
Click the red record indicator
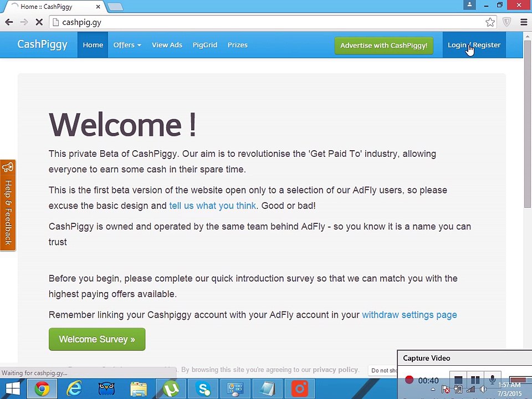tap(409, 380)
